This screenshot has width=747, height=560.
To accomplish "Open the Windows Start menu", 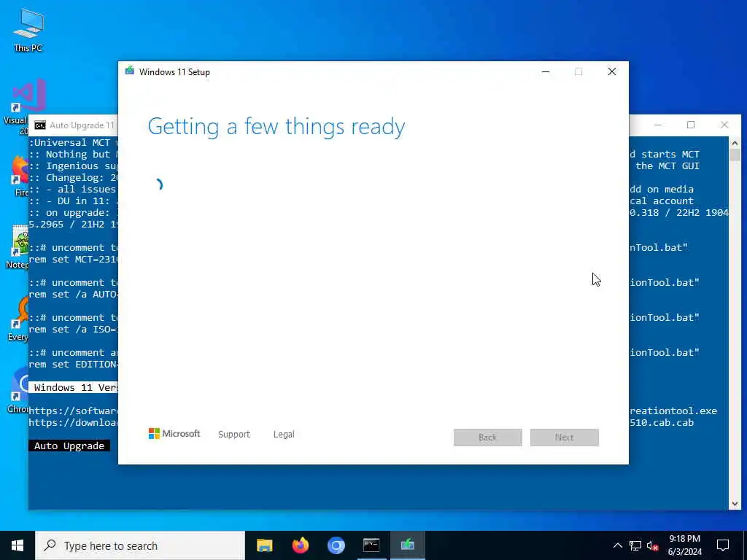I will click(x=18, y=545).
